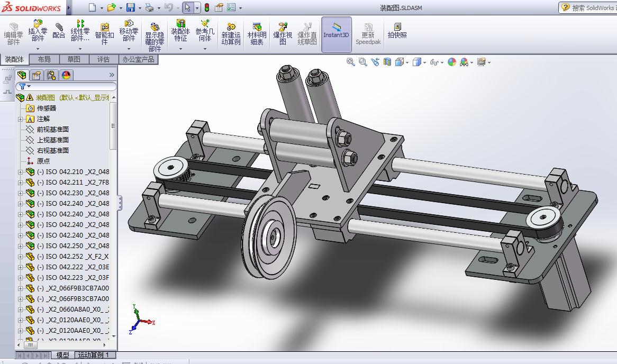Screen dimensions: 617x364
Task: Select the ISO 042.222 component
Action: pos(73,267)
